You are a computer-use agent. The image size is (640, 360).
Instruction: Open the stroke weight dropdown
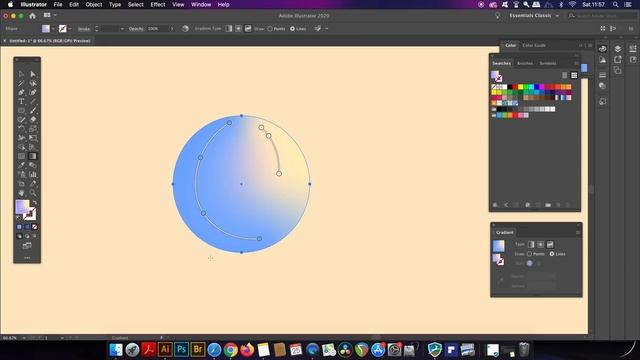122,29
